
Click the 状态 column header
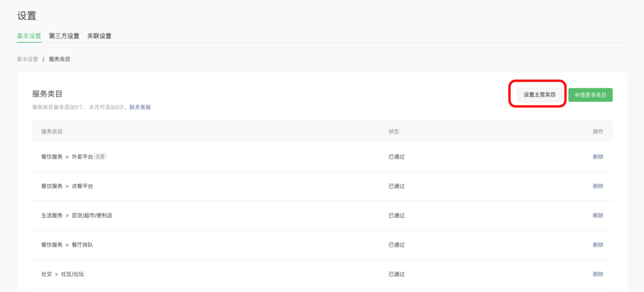[x=394, y=131]
